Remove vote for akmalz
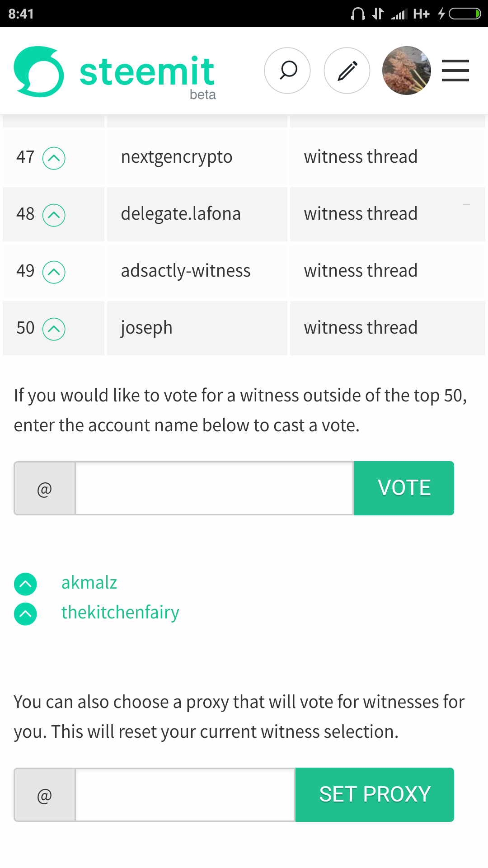Viewport: 488px width, 868px height. (x=26, y=584)
